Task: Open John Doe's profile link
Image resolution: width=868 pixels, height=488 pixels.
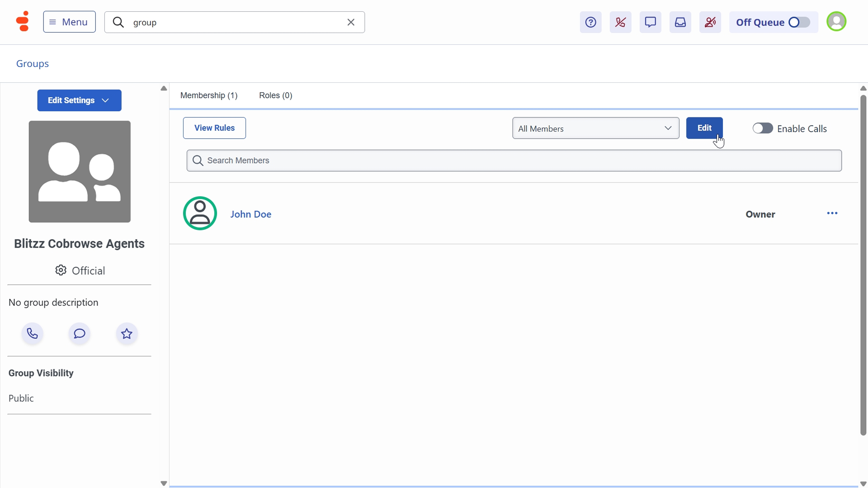Action: [x=250, y=214]
